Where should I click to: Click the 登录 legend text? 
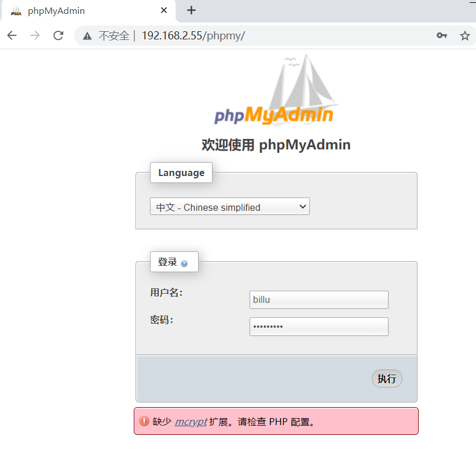167,262
